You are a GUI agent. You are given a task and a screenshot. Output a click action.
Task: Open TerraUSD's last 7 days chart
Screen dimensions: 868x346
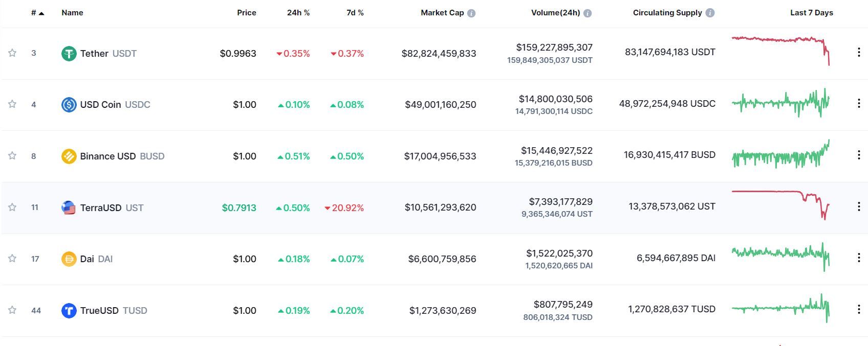pos(780,204)
